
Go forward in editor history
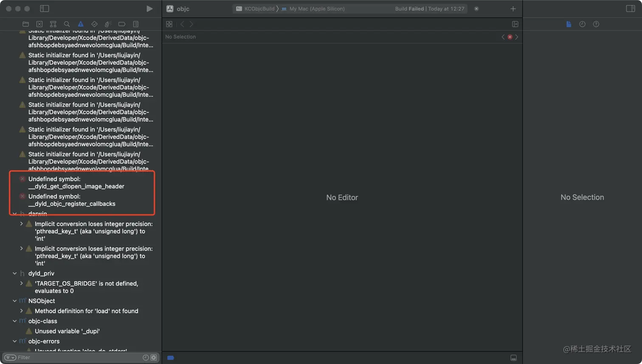tap(191, 24)
